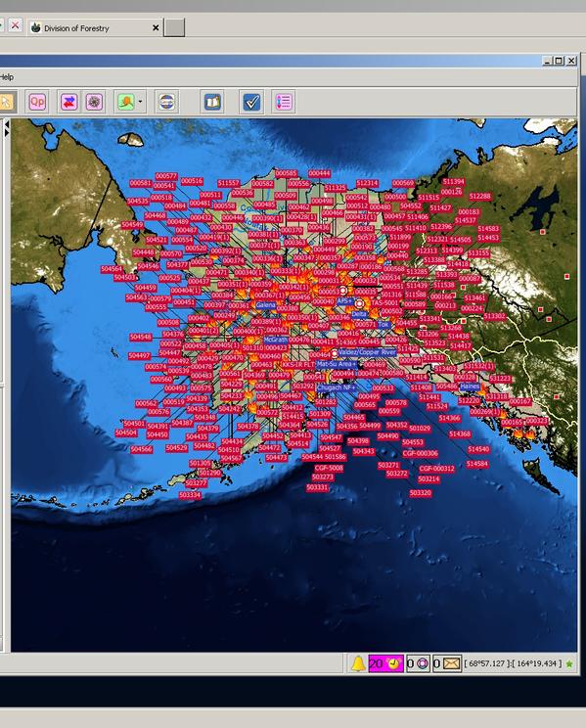Select the blue Valdez/Copper River map label
Screen dimensions: 586x728
[x=367, y=352]
